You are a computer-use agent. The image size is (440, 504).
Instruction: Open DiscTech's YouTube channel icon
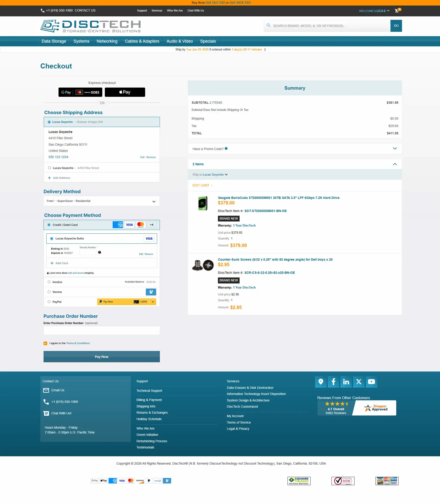[x=372, y=382]
